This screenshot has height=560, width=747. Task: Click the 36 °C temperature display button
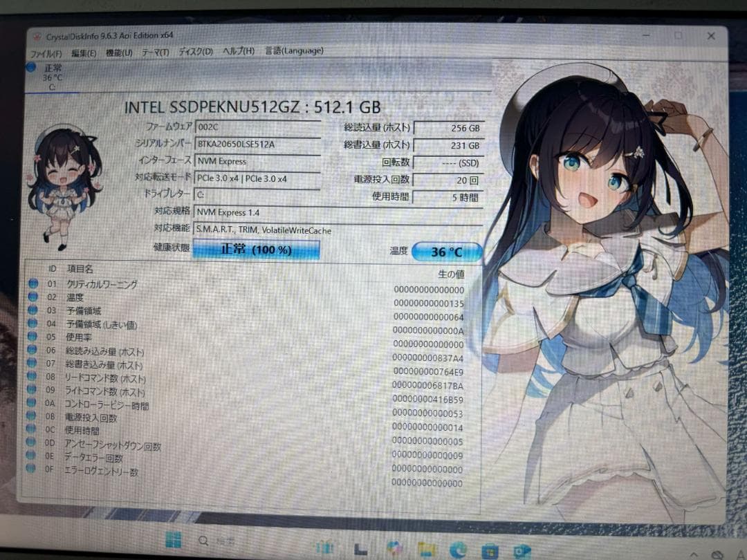click(447, 252)
